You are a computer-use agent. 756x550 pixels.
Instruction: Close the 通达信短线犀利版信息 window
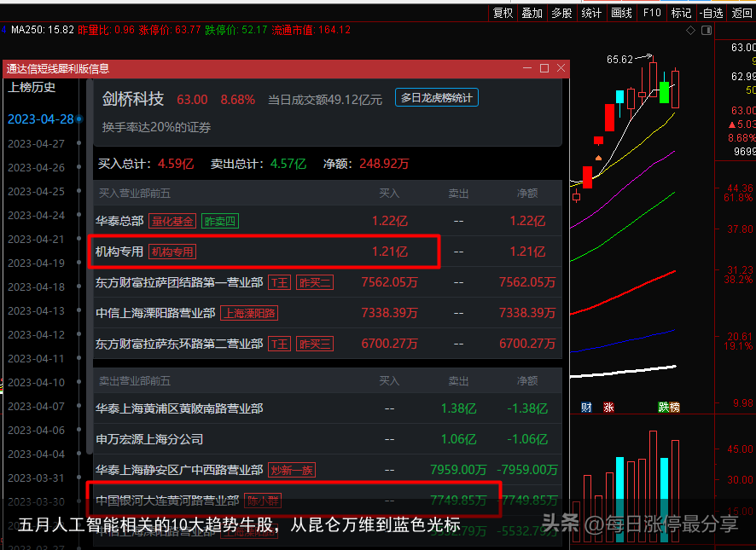click(561, 68)
